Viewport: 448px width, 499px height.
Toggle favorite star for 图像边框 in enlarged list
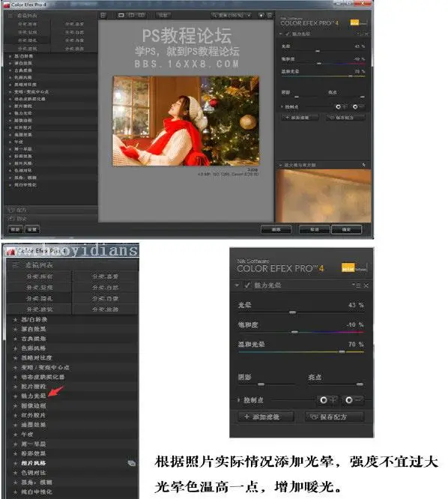(15, 406)
